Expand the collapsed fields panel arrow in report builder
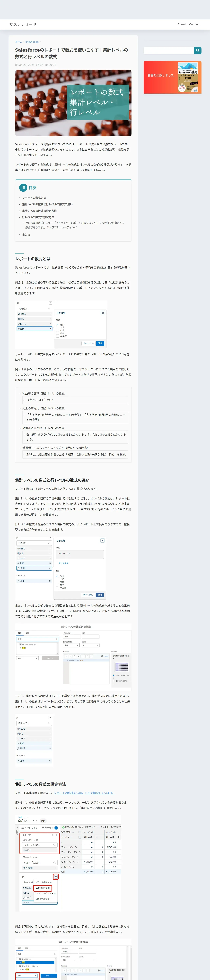 (x=17, y=827)
